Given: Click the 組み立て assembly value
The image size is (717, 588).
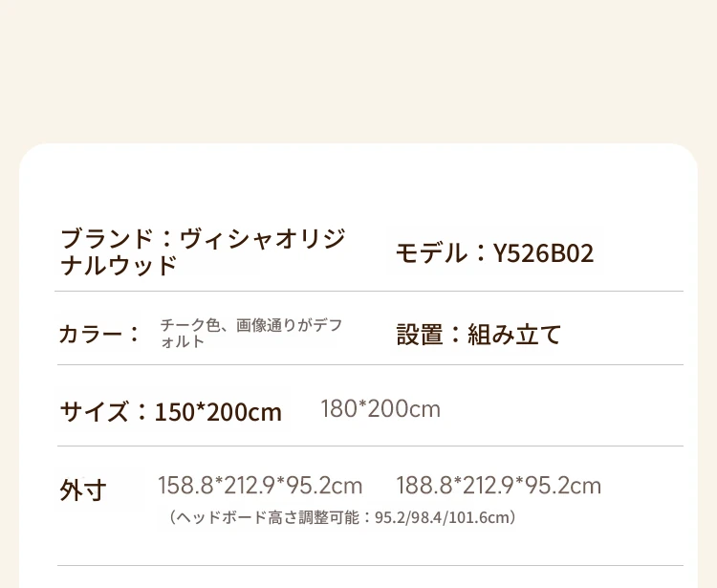Looking at the screenshot, I should (514, 335).
